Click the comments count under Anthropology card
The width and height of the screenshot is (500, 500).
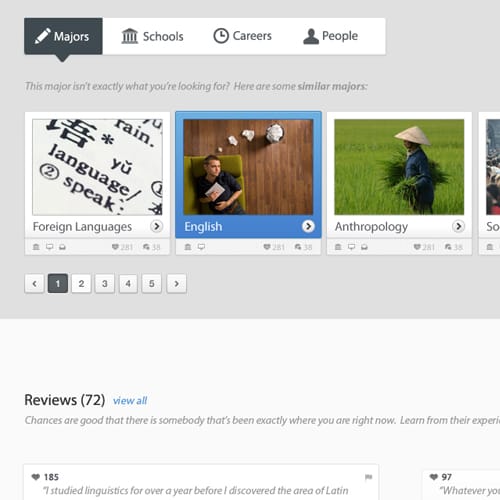click(x=454, y=247)
